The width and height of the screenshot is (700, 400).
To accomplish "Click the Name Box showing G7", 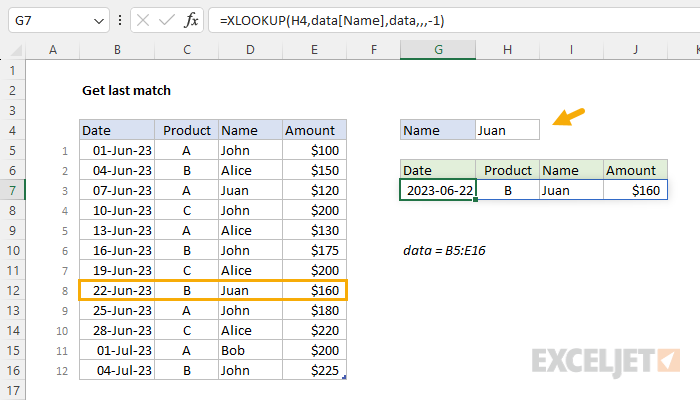I will (58, 21).
